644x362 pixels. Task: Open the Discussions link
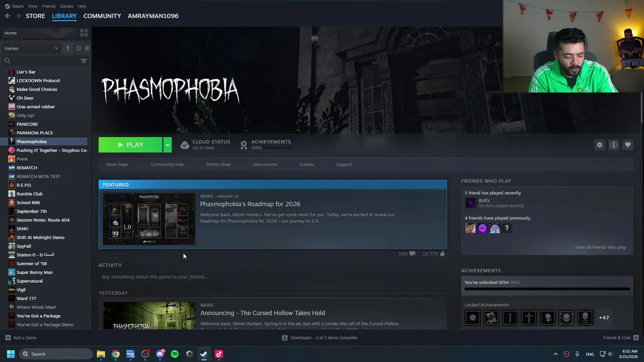click(265, 164)
